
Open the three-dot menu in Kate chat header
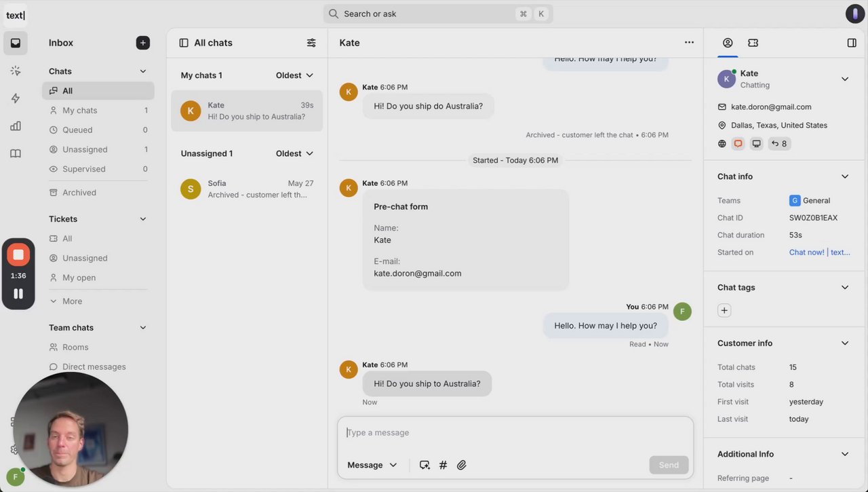(x=689, y=42)
